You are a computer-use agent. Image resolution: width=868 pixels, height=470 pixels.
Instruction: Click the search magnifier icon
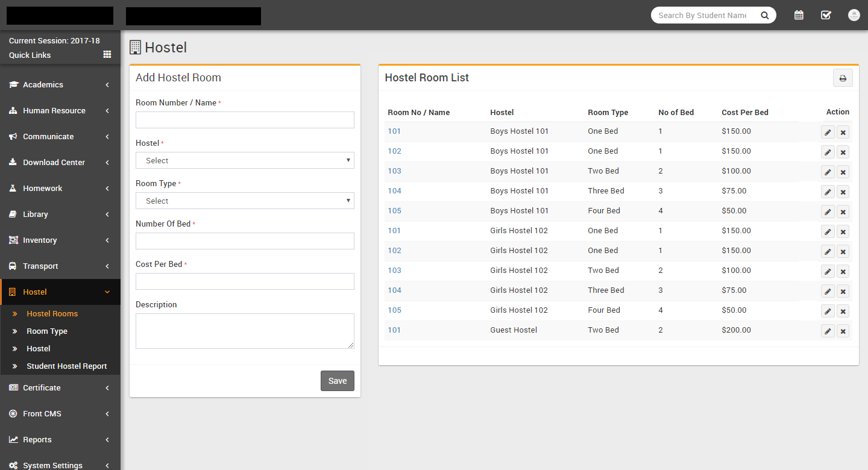pyautogui.click(x=764, y=16)
